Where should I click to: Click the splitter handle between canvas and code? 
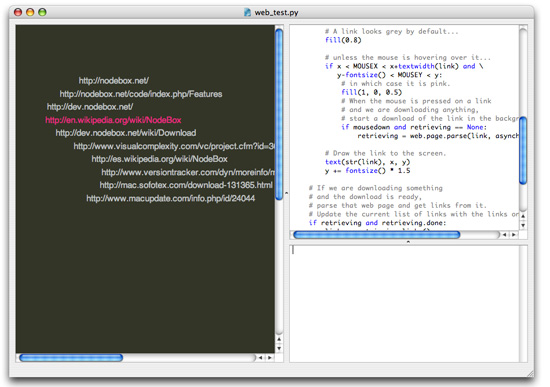[x=287, y=193]
